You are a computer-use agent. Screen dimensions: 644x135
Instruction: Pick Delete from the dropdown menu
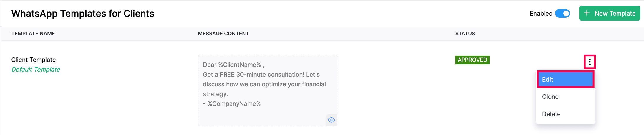pos(551,114)
